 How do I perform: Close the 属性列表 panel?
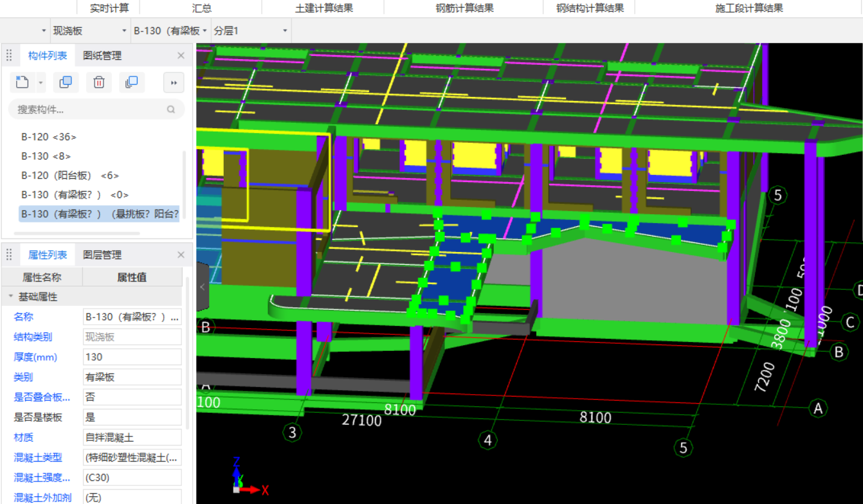coord(181,255)
